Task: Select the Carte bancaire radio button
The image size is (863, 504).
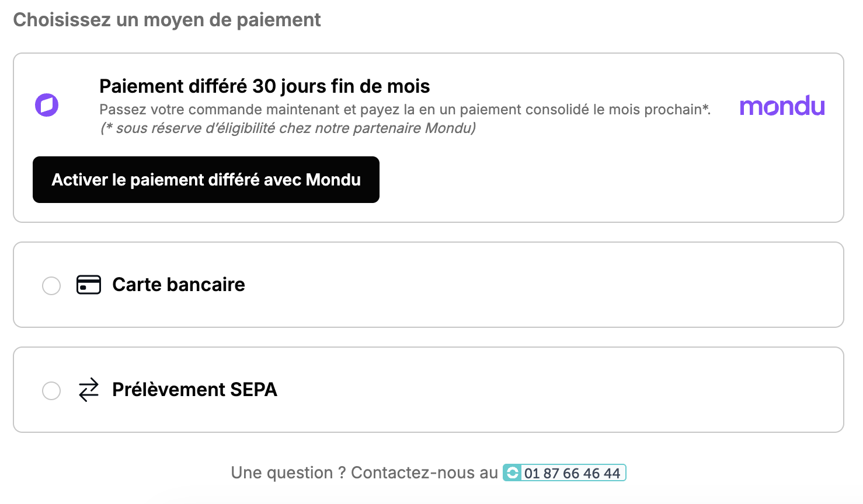Action: (x=51, y=286)
